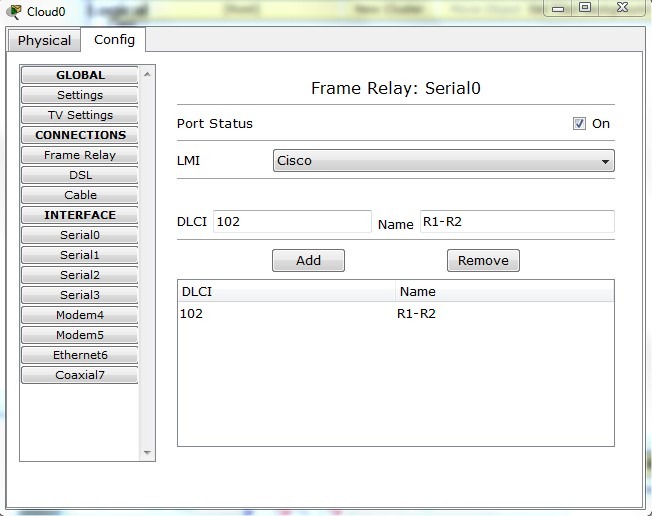Click the Remove button
Image resolution: width=652 pixels, height=516 pixels.
(x=483, y=260)
